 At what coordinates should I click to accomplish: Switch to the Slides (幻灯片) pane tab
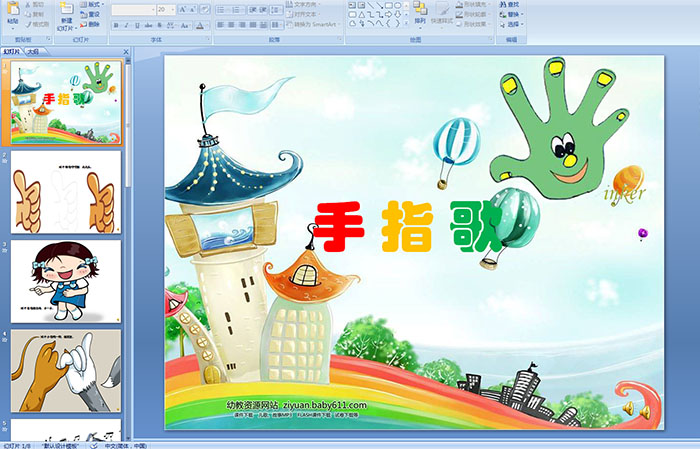click(12, 52)
